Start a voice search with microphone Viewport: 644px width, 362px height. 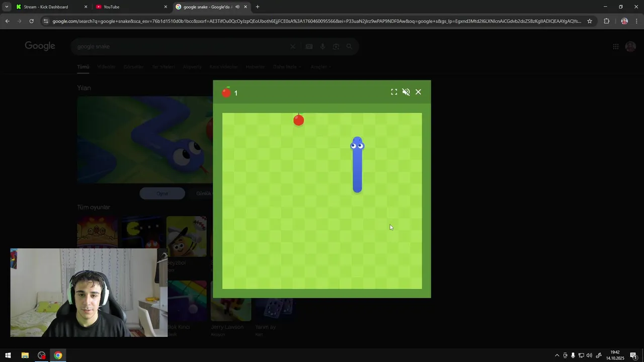pos(323,46)
